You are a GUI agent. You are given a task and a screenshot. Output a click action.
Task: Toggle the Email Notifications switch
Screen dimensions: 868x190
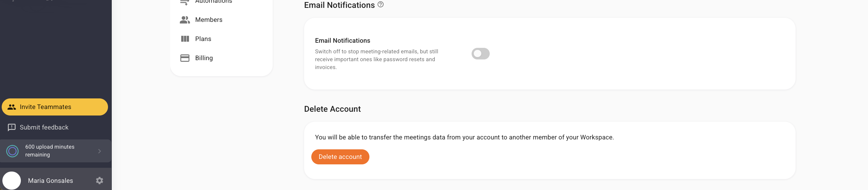480,54
